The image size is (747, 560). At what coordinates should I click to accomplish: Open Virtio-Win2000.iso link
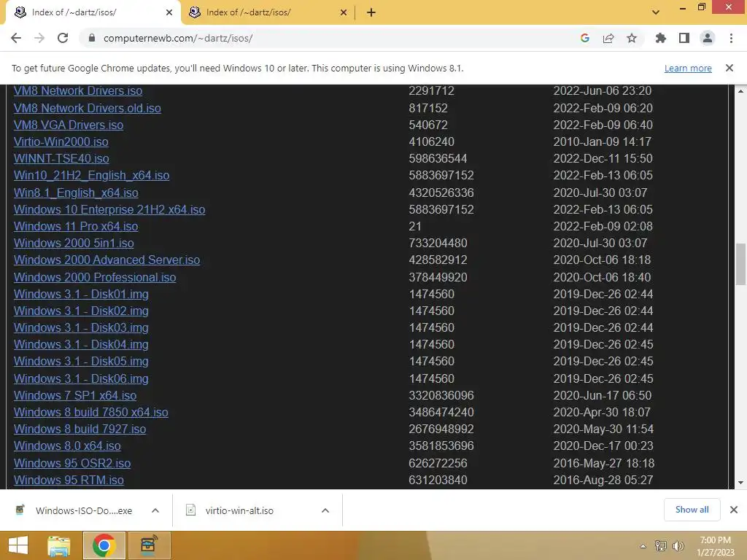[x=61, y=142]
